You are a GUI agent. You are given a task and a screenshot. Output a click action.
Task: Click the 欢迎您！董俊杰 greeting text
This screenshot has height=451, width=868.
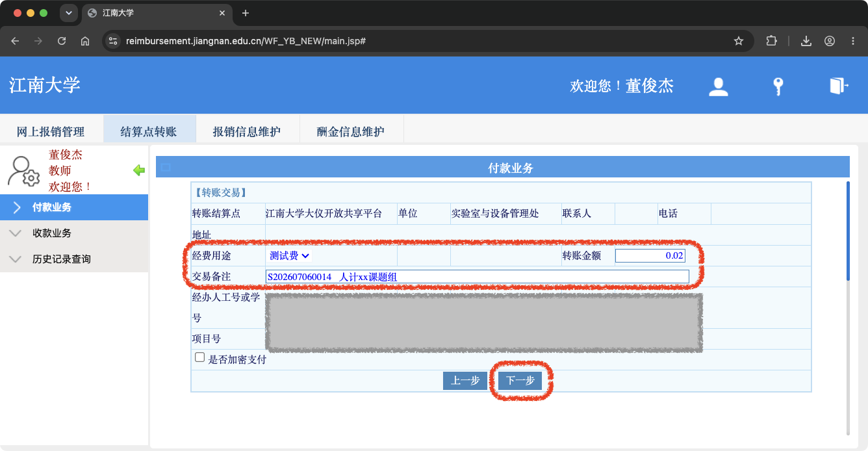[622, 86]
